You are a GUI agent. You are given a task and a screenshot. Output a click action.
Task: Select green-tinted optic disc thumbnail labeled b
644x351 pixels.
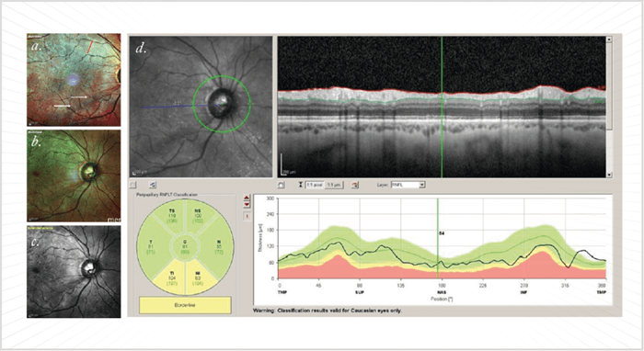[74, 175]
